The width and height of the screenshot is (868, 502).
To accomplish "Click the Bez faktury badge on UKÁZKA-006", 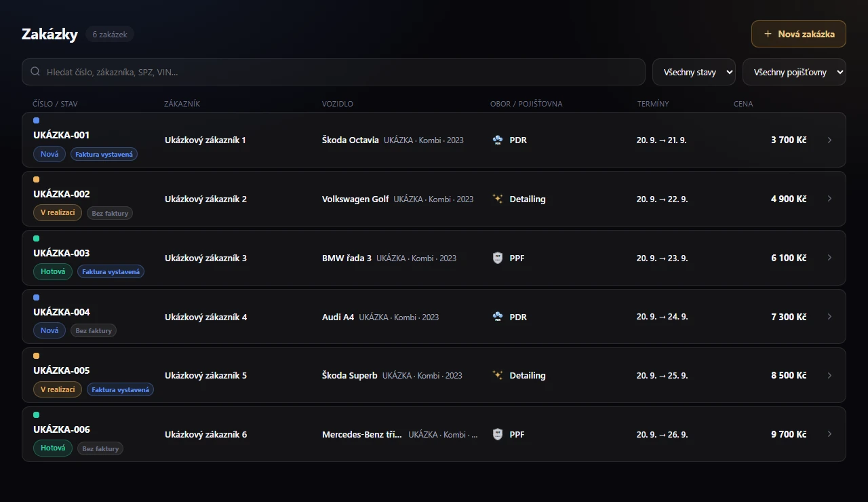I will [x=100, y=448].
